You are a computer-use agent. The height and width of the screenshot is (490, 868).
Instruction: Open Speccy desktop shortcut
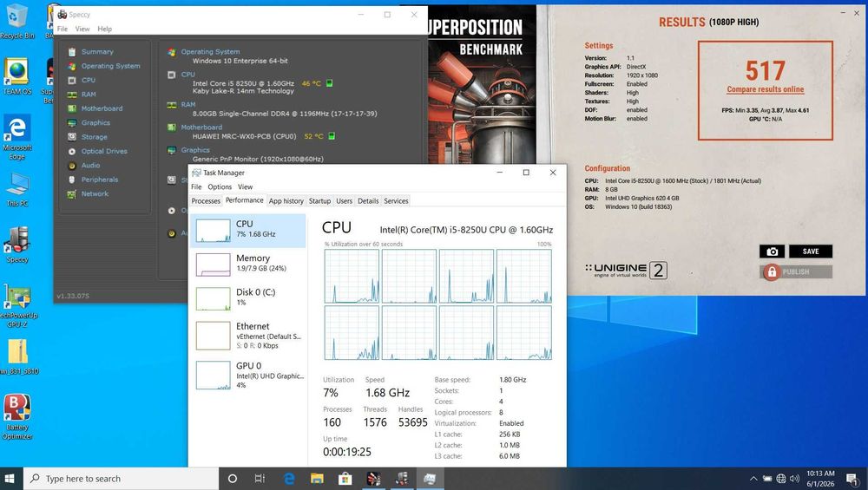(17, 245)
